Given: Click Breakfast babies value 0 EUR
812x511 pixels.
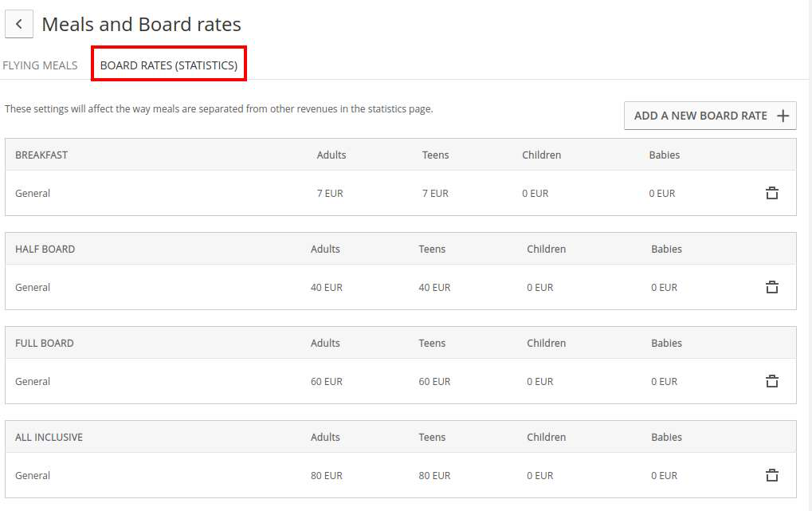Looking at the screenshot, I should (662, 193).
